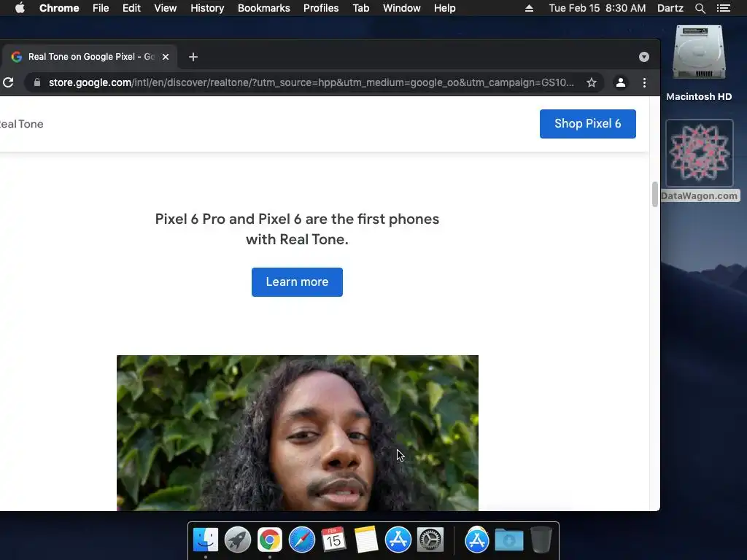Open Launchpad rocket icon in the Dock

pyautogui.click(x=238, y=540)
